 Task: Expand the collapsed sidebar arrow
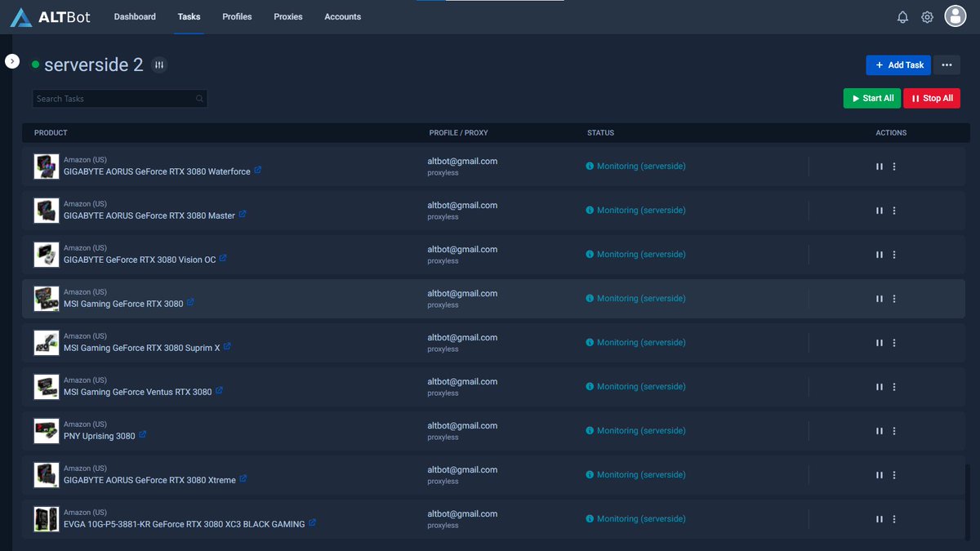pyautogui.click(x=12, y=61)
